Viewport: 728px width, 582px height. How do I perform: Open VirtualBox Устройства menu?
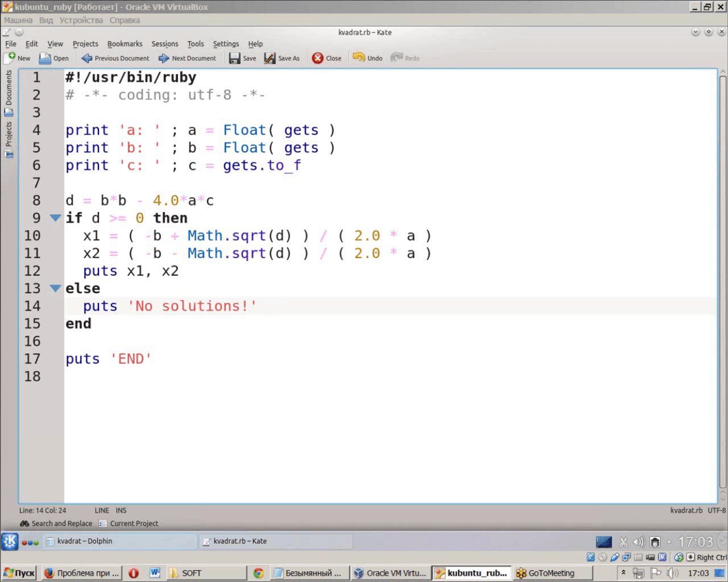point(81,20)
